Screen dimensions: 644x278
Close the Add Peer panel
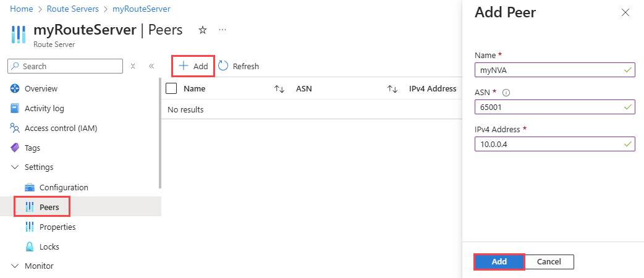[625, 12]
